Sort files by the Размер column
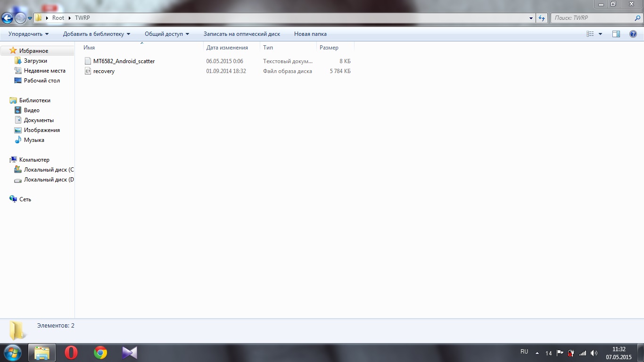644x362 pixels. point(335,48)
